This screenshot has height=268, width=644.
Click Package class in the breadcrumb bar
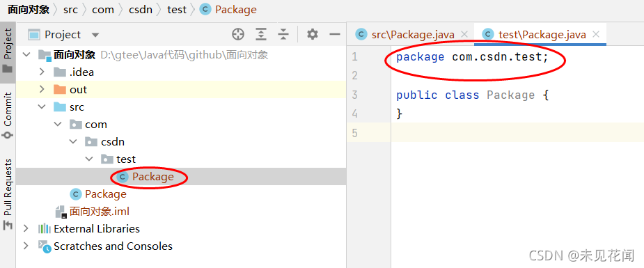click(x=236, y=10)
